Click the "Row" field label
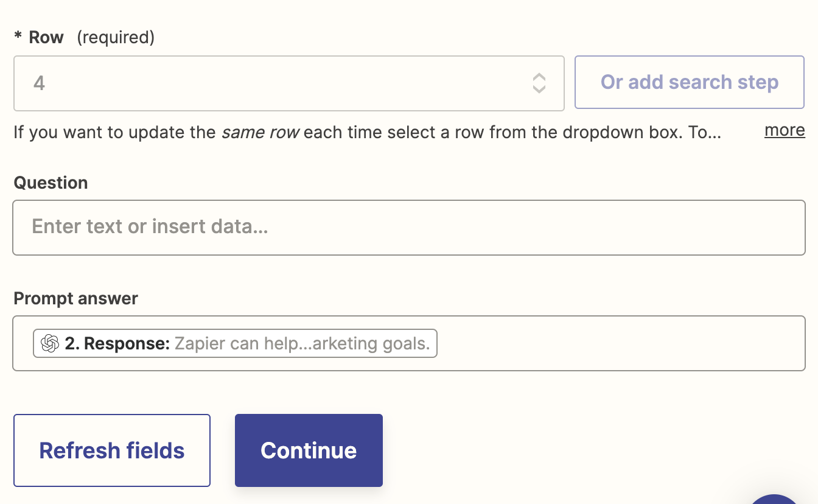 [46, 38]
